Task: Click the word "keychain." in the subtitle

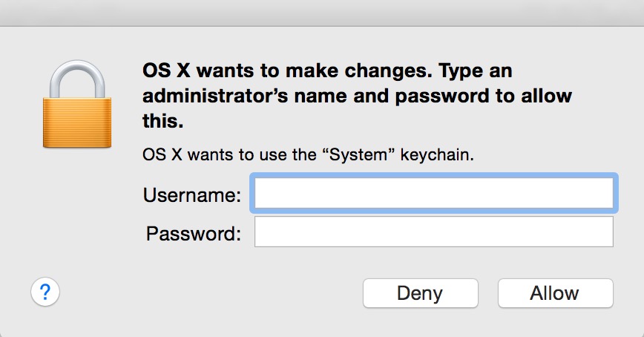Action: click(x=437, y=155)
